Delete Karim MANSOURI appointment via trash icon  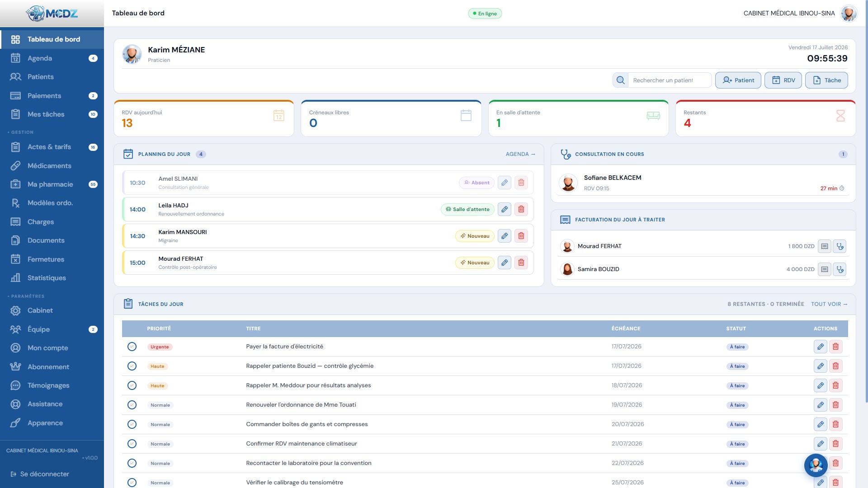click(521, 236)
